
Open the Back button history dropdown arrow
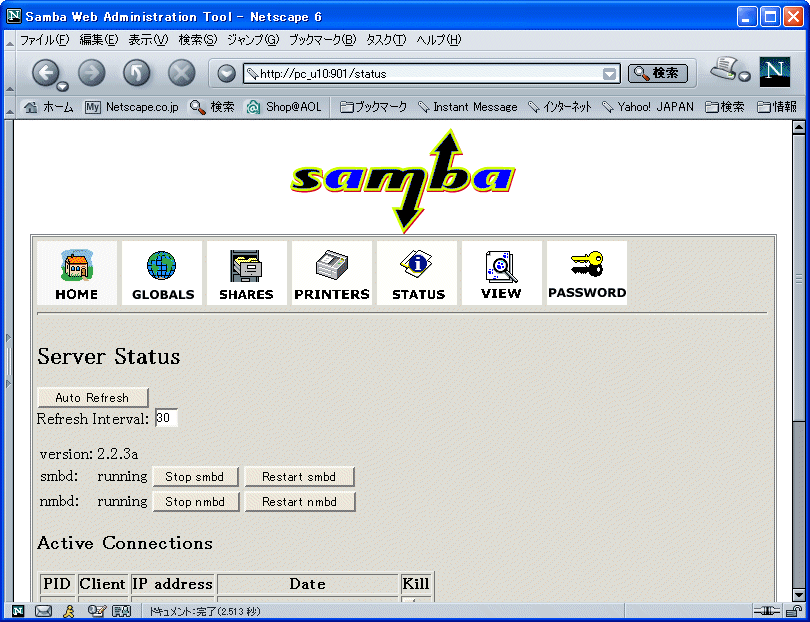point(63,85)
